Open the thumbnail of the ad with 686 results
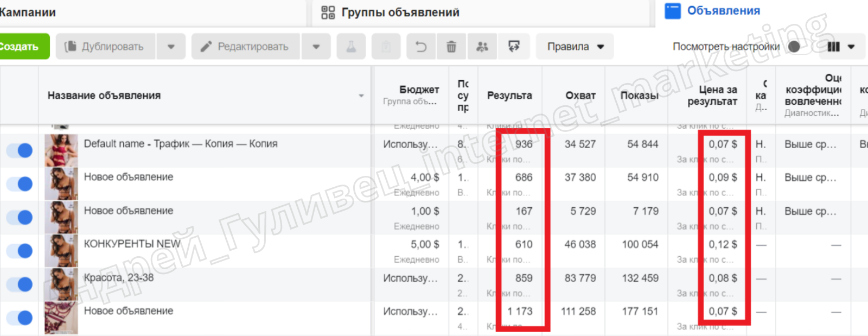The width and height of the screenshot is (868, 336). pos(61,184)
